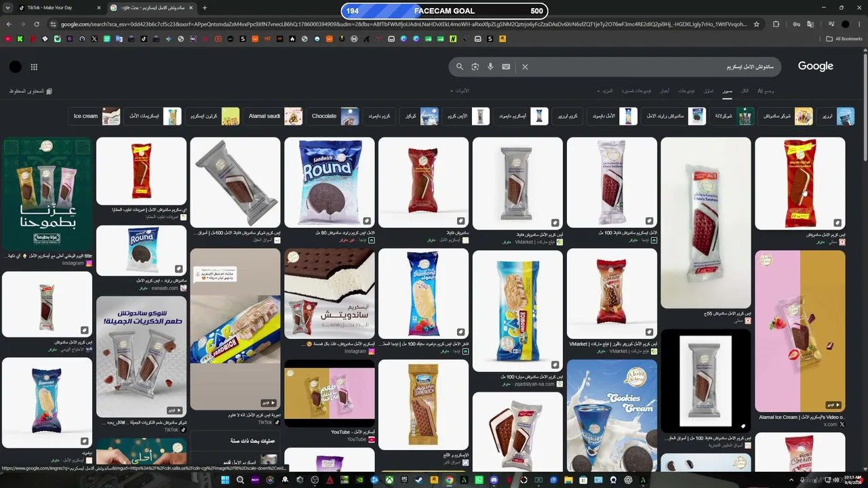
Task: Open the on-screen keyboard input tool icon
Action: [x=506, y=66]
